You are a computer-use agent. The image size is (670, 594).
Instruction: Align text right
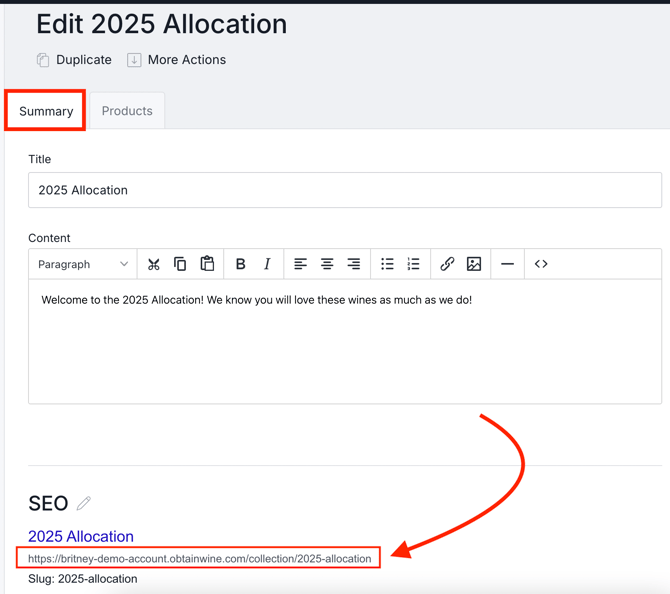353,264
